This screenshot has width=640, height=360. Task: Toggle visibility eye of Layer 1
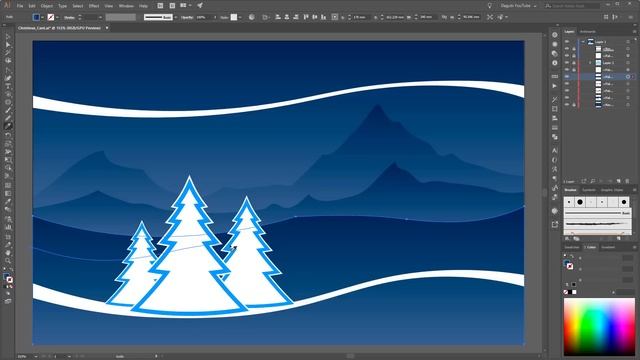[x=567, y=42]
